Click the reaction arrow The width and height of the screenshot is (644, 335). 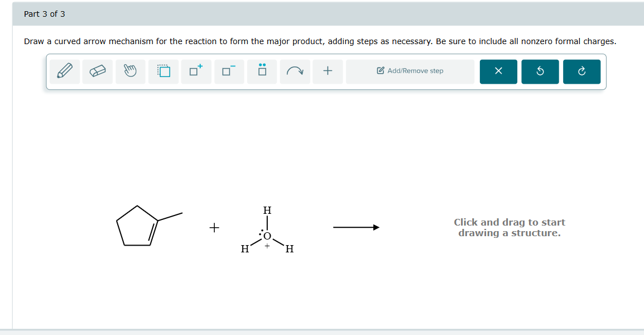click(356, 227)
